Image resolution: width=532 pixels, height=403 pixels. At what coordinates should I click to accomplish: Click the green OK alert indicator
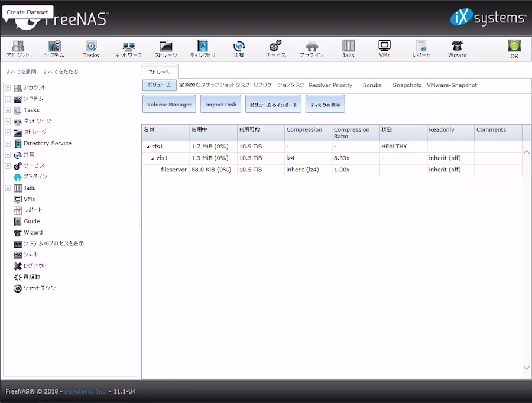(514, 49)
